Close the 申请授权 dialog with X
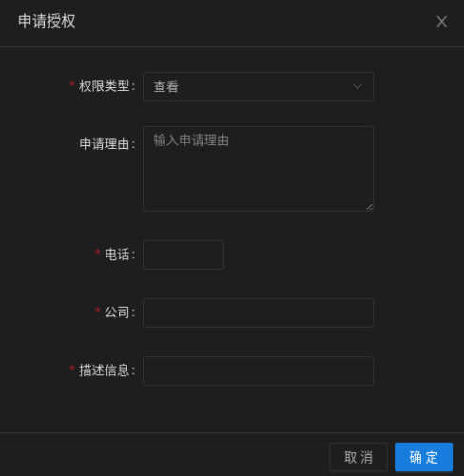This screenshot has width=464, height=476. [x=441, y=22]
